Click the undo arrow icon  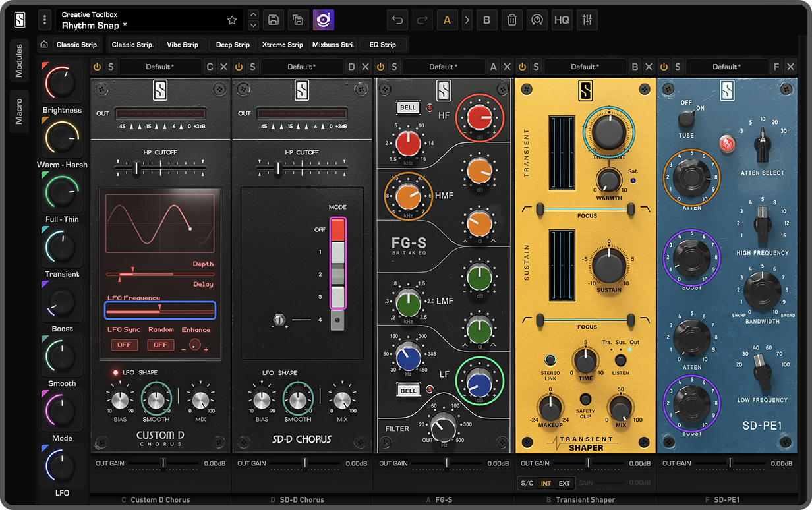397,20
